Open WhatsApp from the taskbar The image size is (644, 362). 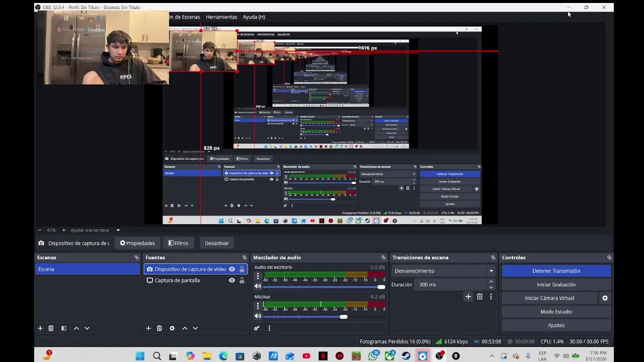point(373,356)
